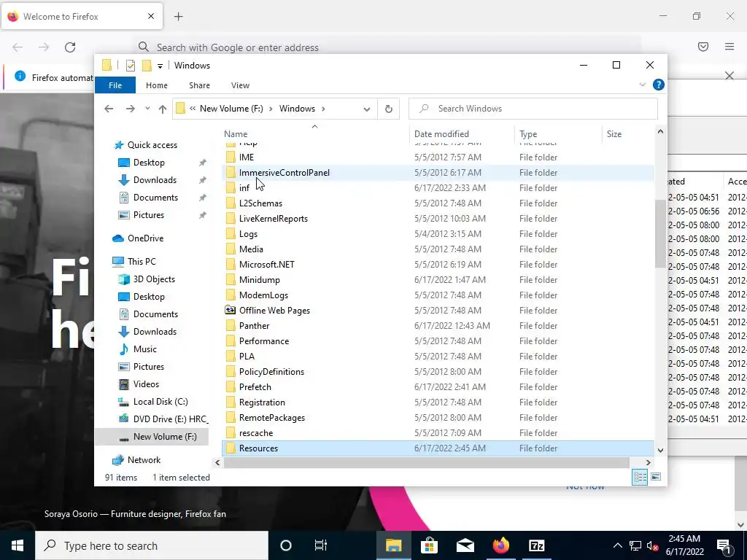Open Share ribbon tab
This screenshot has width=747, height=560.
point(199,85)
